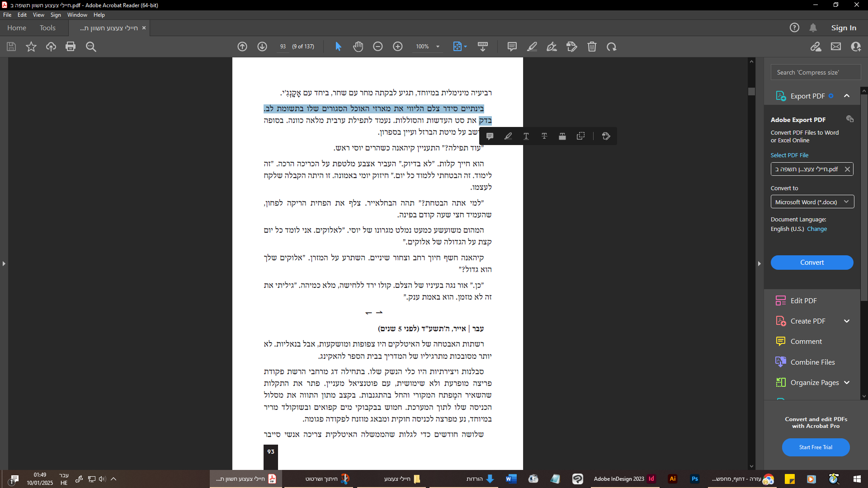Activate the arrow Selection tool

(338, 47)
